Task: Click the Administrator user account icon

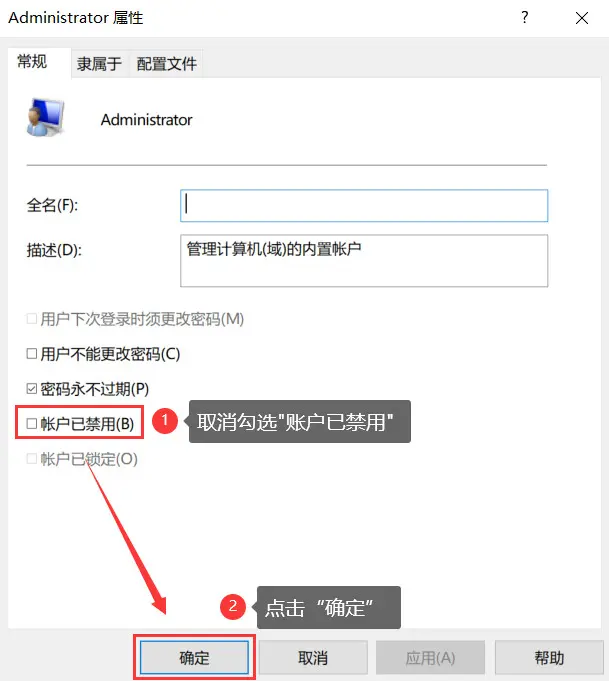Action: [45, 117]
